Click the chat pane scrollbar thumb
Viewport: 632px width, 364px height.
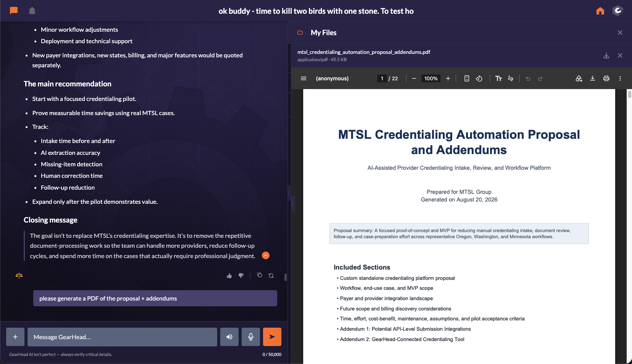[286, 277]
